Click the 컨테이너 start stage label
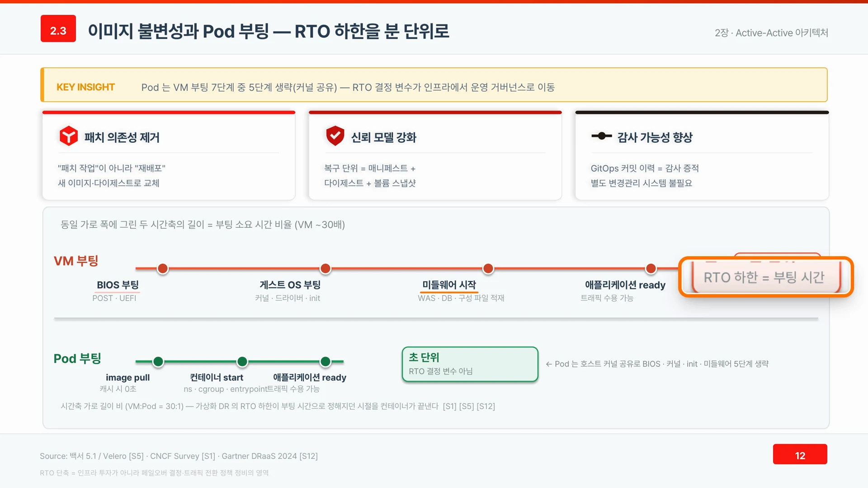The width and height of the screenshot is (868, 488). point(217,377)
